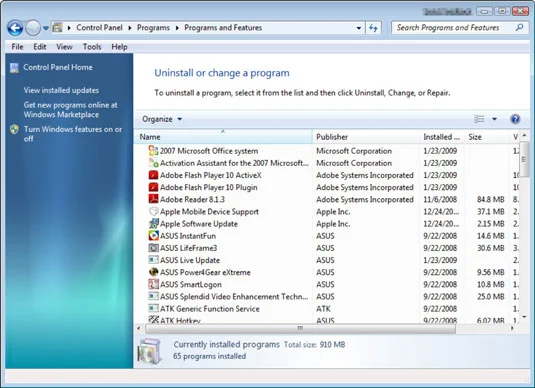
Task: Click the 11/6/2008 installed date
Action: pos(440,199)
